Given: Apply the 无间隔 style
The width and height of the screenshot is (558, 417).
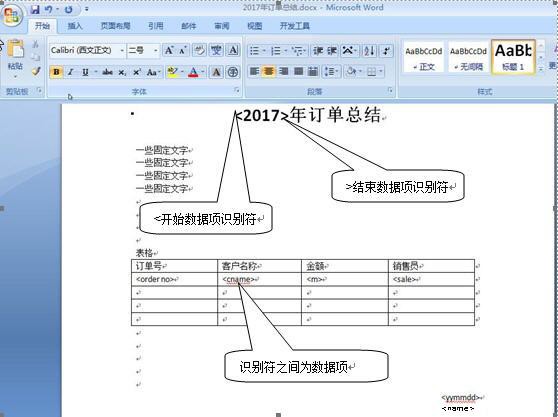Looking at the screenshot, I should point(468,57).
